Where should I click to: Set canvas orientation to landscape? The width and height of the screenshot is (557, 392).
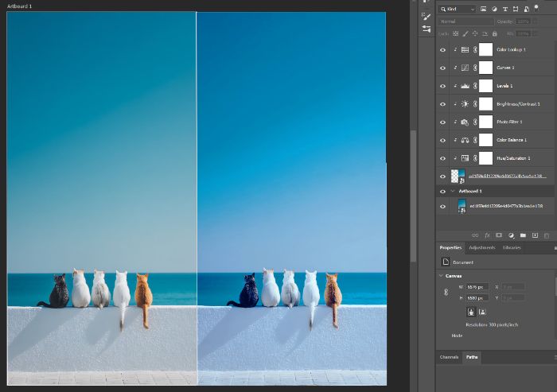[x=482, y=312]
